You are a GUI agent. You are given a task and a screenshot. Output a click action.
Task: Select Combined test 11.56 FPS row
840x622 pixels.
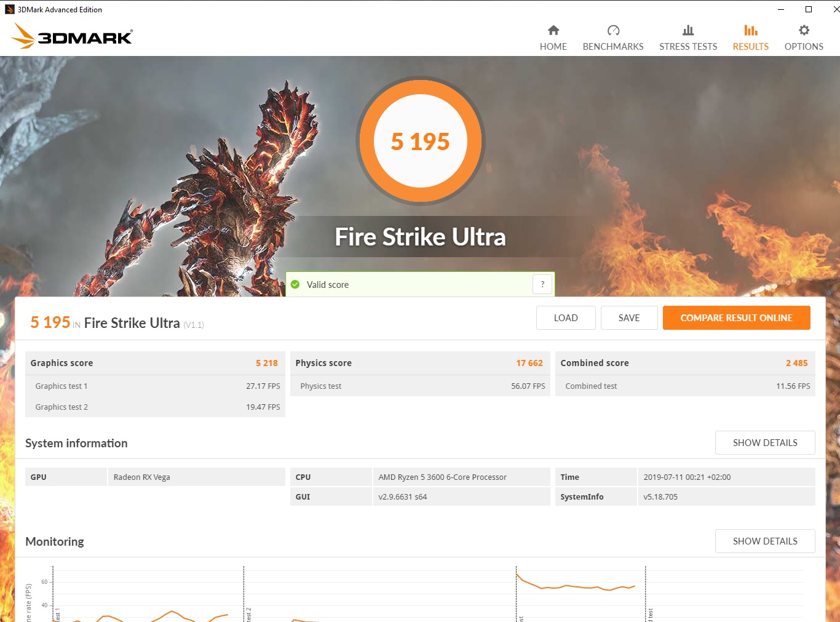click(685, 386)
